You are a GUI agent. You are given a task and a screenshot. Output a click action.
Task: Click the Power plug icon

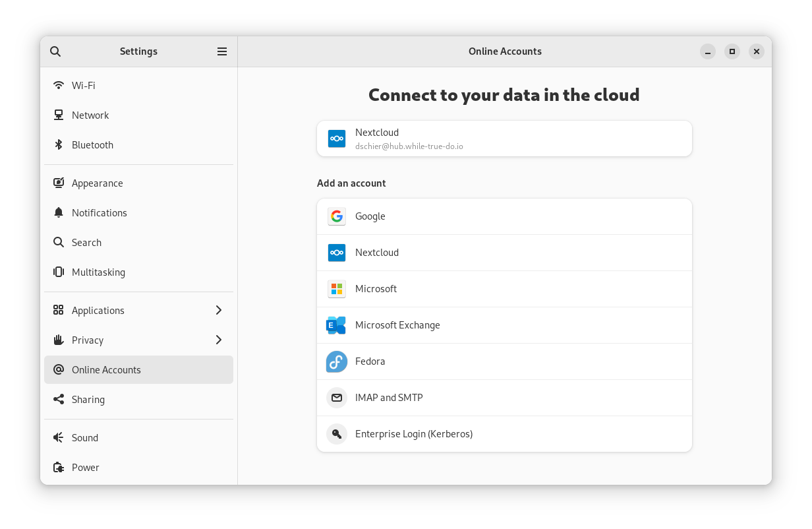click(59, 467)
